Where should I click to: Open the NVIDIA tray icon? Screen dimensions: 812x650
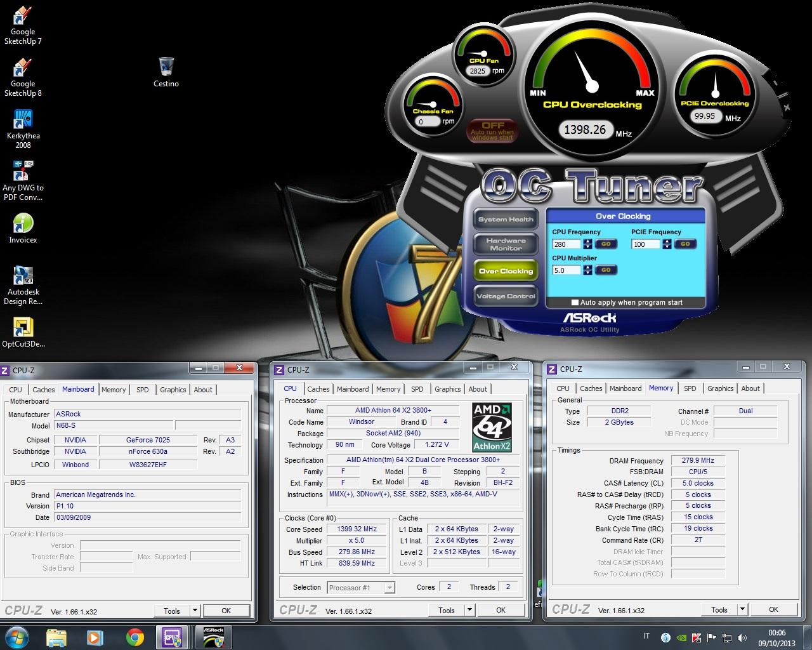pos(681,637)
